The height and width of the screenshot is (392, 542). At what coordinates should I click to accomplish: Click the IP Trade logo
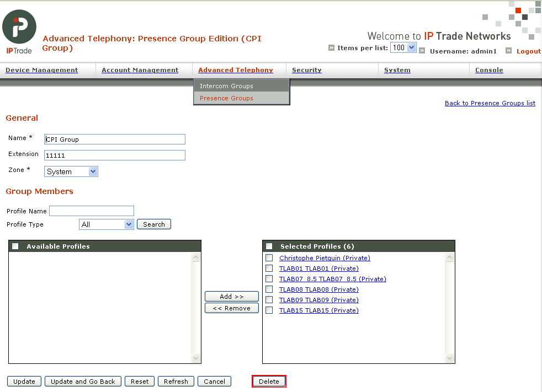[19, 31]
